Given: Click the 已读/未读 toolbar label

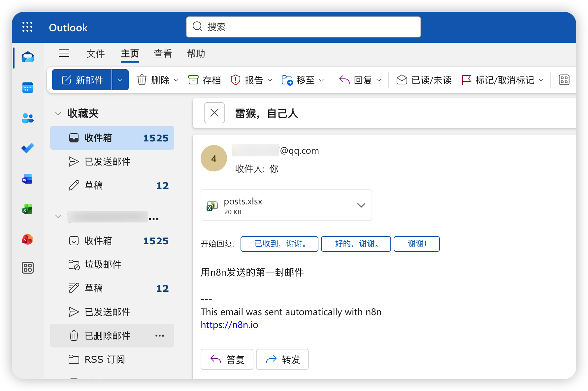Looking at the screenshot, I should coord(432,80).
